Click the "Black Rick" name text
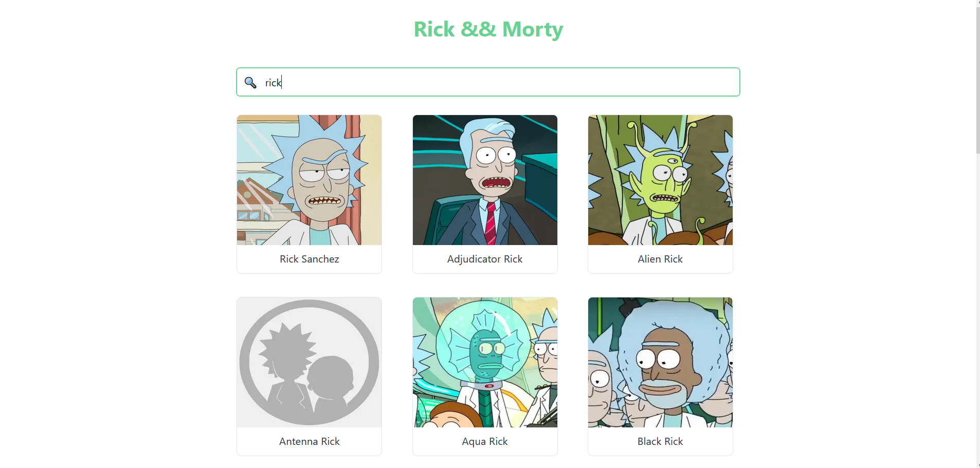 click(660, 441)
